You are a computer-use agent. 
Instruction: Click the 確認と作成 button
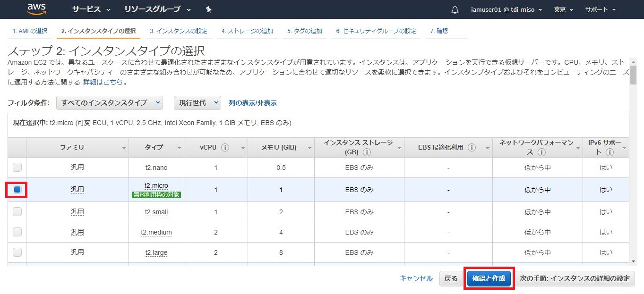489,278
